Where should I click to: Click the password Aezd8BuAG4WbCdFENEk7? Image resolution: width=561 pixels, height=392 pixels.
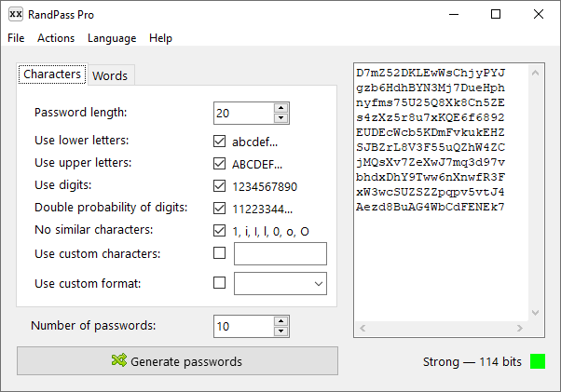[x=431, y=208]
